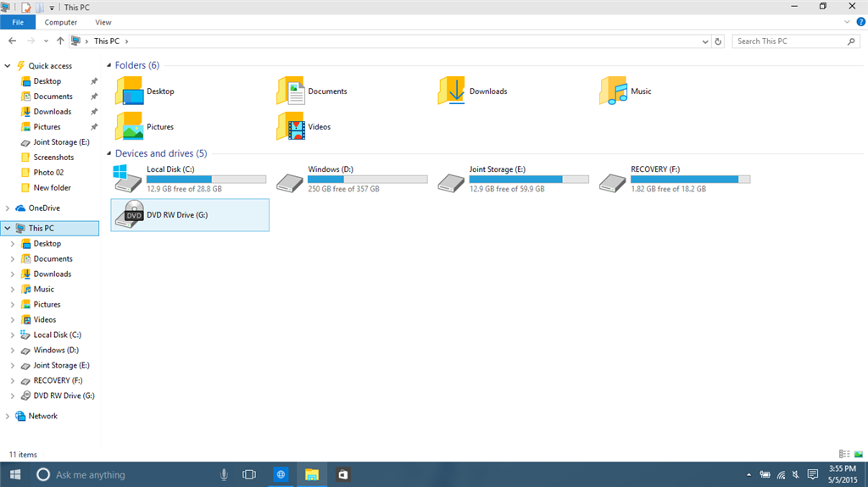This screenshot has height=487, width=868.
Task: Click the muted volume tray icon
Action: 795,474
